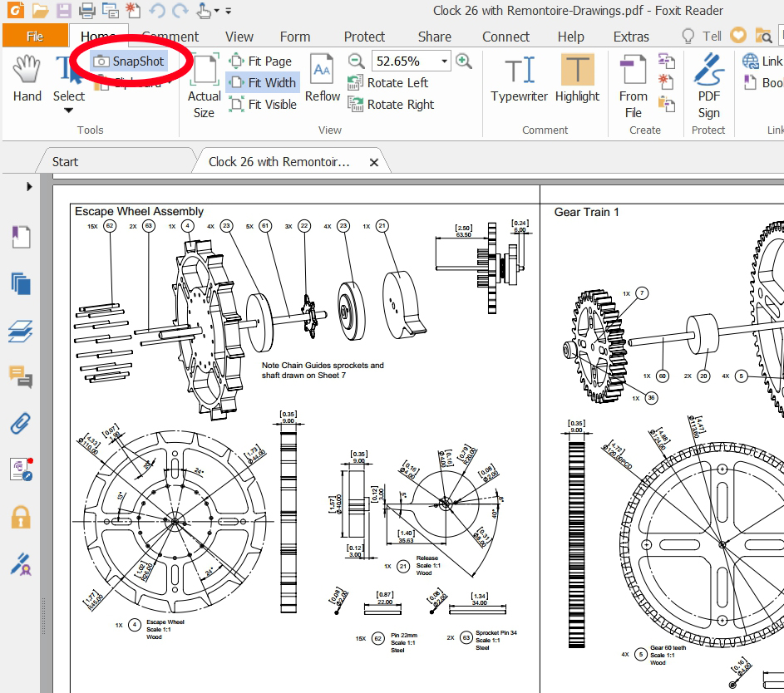Click the Undo arrow icon

(x=156, y=10)
